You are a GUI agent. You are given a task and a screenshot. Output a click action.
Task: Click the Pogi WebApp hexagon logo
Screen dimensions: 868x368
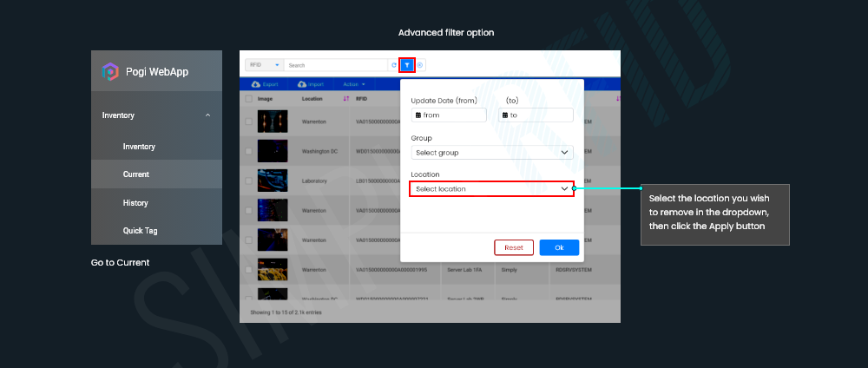coord(110,72)
